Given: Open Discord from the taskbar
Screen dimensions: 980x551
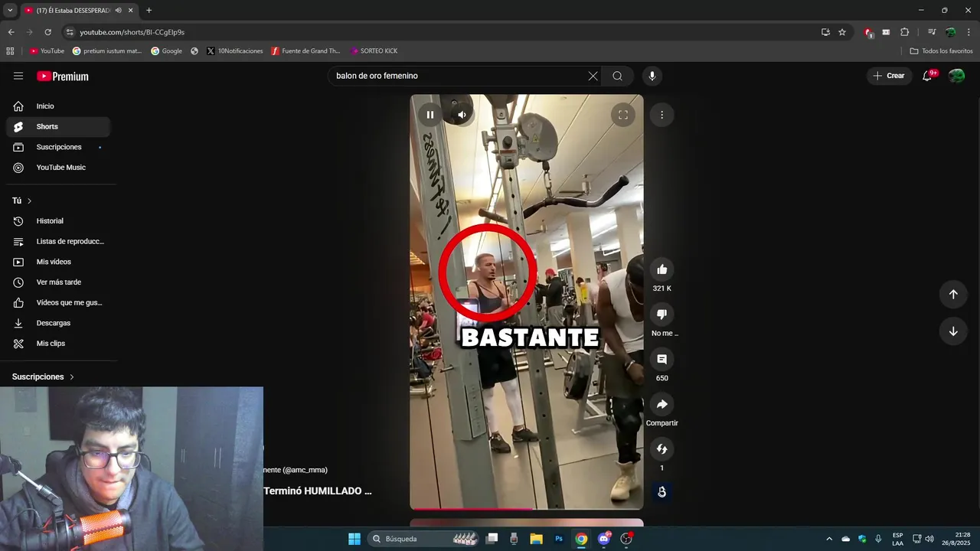Looking at the screenshot, I should pyautogui.click(x=603, y=539).
